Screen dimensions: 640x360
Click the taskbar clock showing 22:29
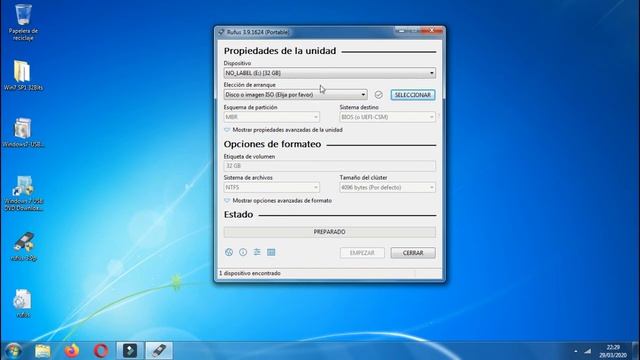(613, 351)
